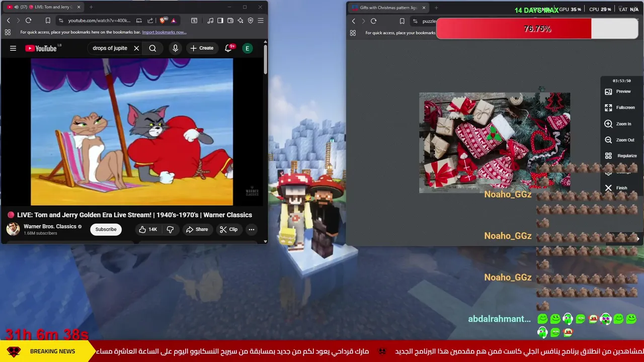The width and height of the screenshot is (644, 362).
Task: Clear the YouTube search text
Action: 136,48
